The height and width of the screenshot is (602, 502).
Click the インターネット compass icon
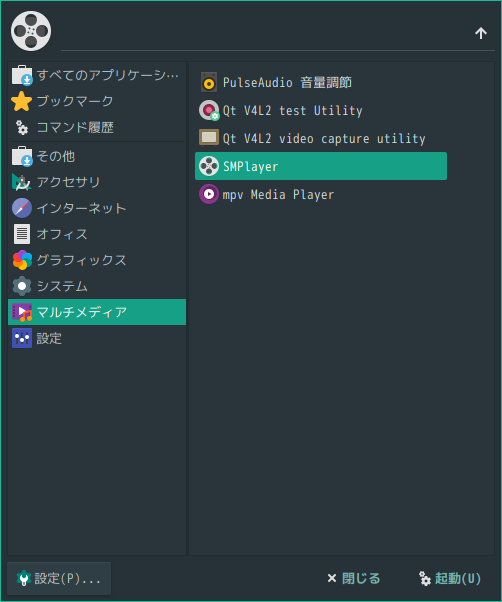[x=22, y=208]
